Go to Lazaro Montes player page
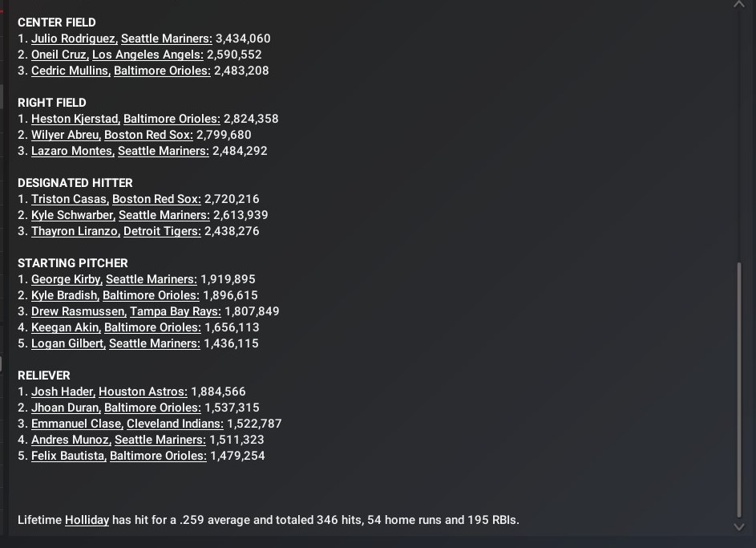This screenshot has height=548, width=756. click(72, 151)
